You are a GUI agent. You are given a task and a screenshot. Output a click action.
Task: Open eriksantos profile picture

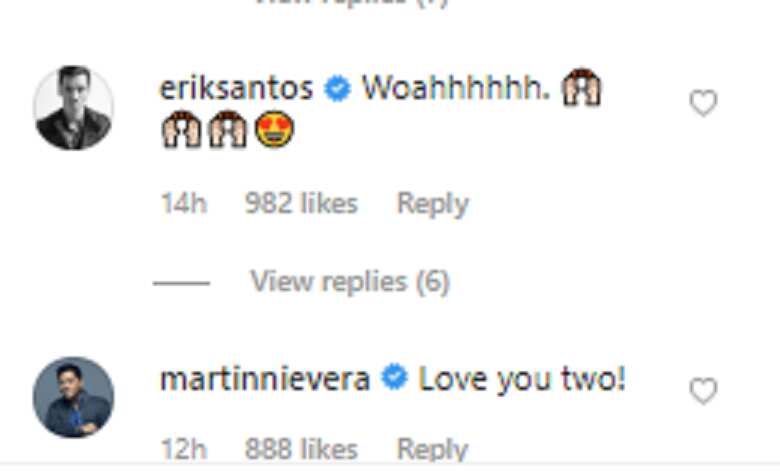coord(74,107)
